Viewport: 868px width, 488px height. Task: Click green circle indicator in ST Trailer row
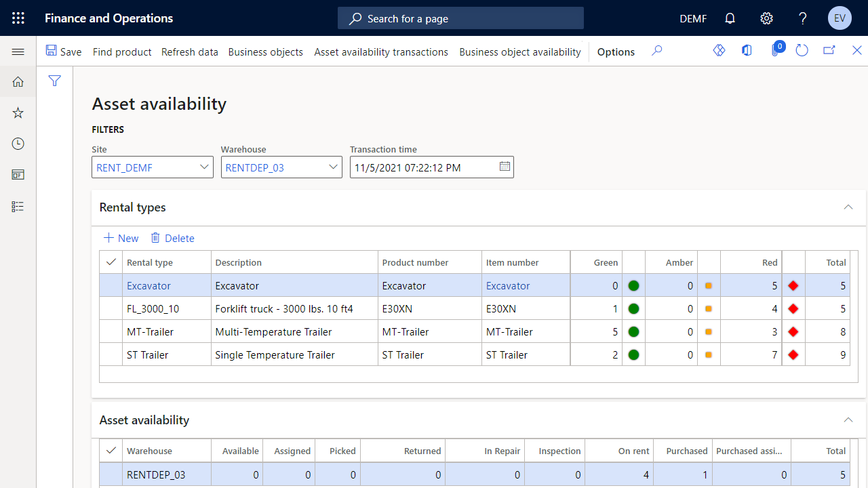[x=633, y=354]
